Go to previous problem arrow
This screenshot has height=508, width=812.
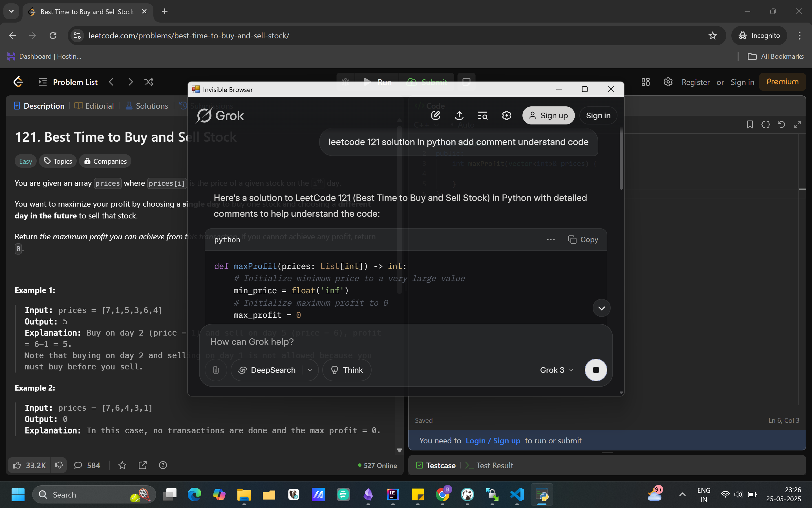coord(111,82)
